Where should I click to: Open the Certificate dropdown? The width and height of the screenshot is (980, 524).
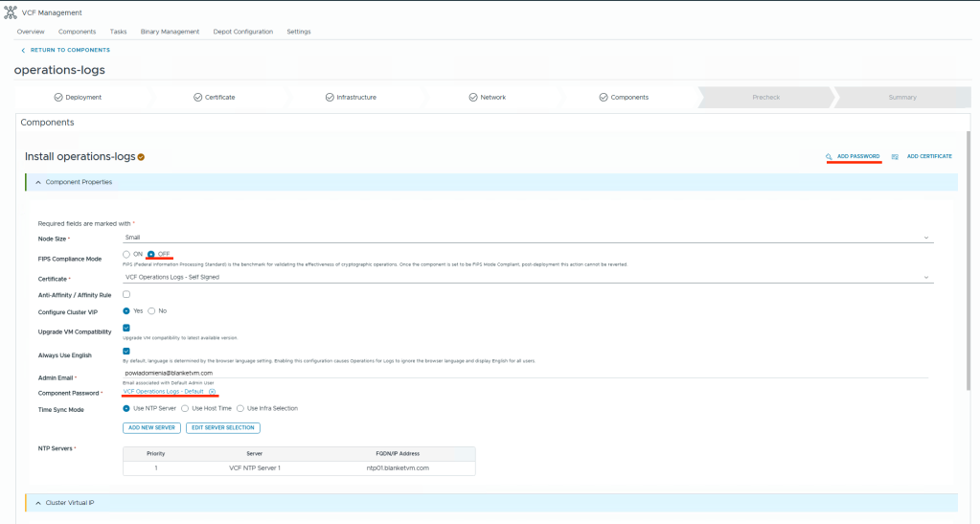tap(527, 278)
